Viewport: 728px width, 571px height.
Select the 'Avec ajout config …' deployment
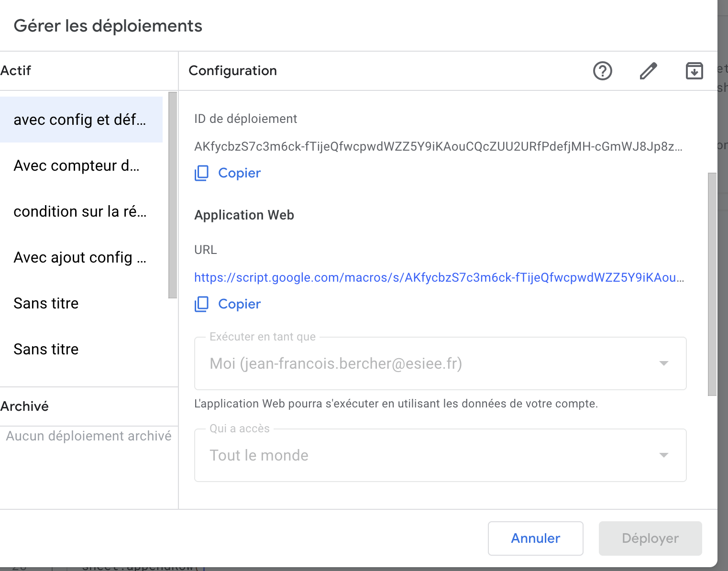81,257
